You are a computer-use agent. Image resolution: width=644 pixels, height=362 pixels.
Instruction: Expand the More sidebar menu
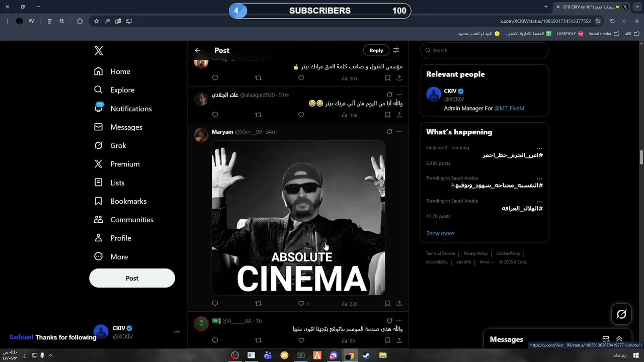point(111,256)
